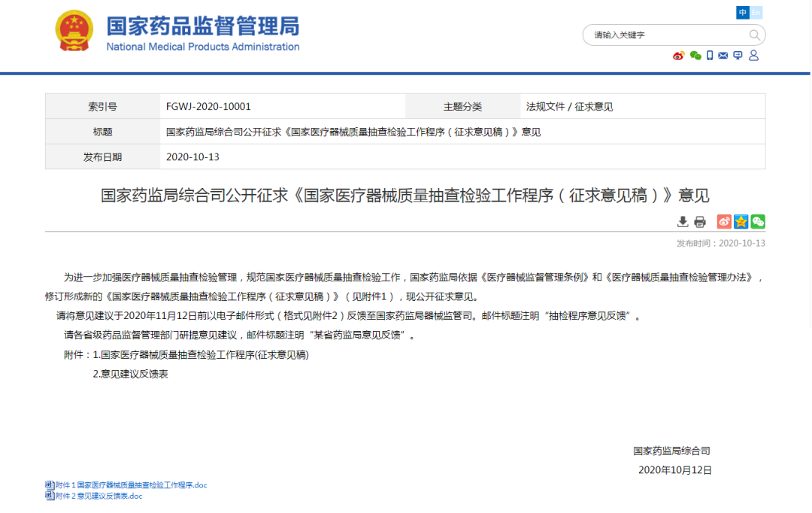The width and height of the screenshot is (812, 513).
Task: Click the 发布日期 label cell
Action: coord(102,157)
